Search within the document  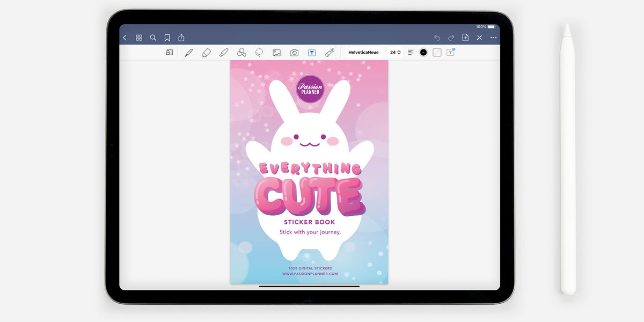[153, 38]
